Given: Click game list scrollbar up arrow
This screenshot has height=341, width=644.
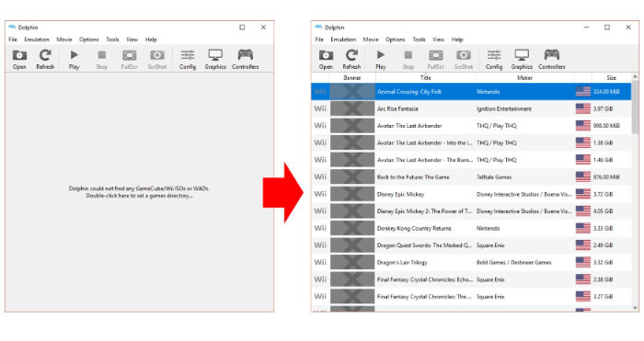Looking at the screenshot, I should click(x=635, y=77).
